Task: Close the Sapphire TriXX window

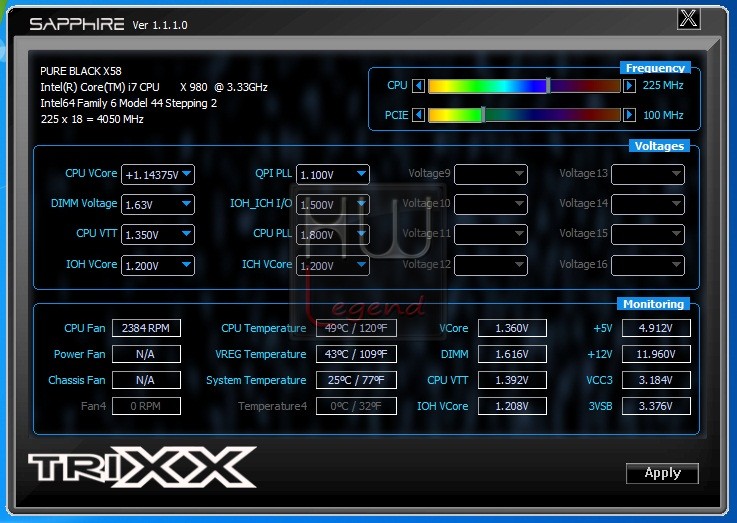Action: pyautogui.click(x=689, y=19)
